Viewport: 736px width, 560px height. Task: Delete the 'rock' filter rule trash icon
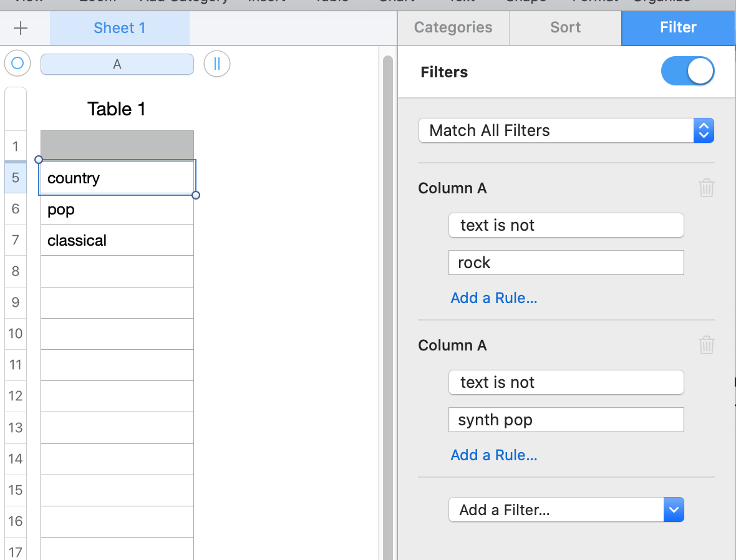point(706,188)
